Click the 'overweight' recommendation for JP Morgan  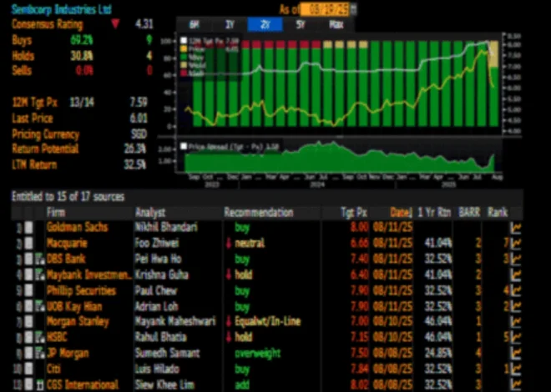pos(258,354)
